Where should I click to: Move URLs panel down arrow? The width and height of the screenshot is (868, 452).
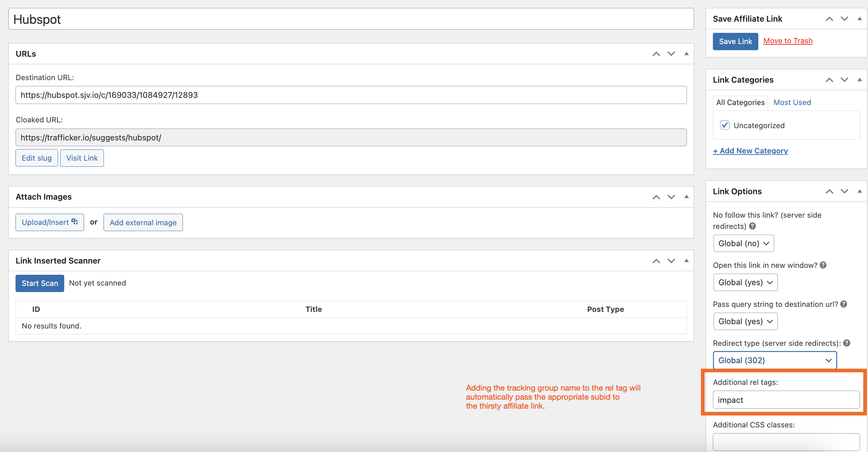pyautogui.click(x=671, y=54)
